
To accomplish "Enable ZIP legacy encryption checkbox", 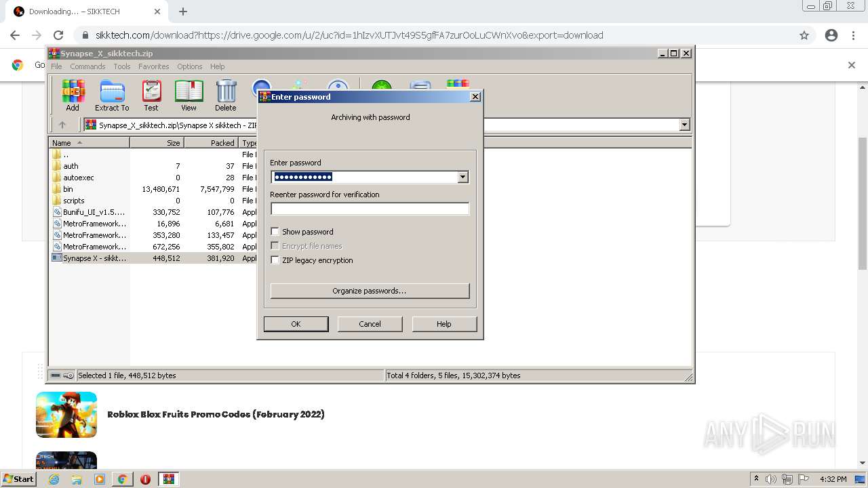I will tap(275, 260).
